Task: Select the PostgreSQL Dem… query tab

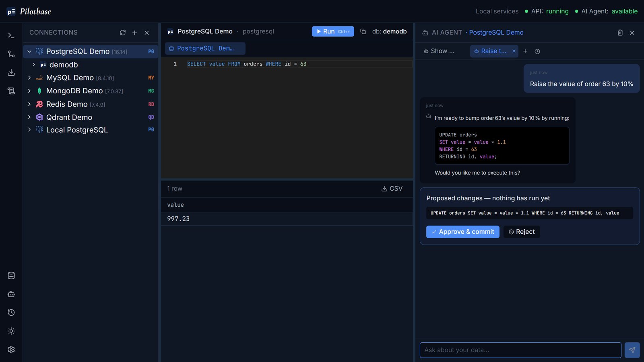Action: click(x=205, y=48)
